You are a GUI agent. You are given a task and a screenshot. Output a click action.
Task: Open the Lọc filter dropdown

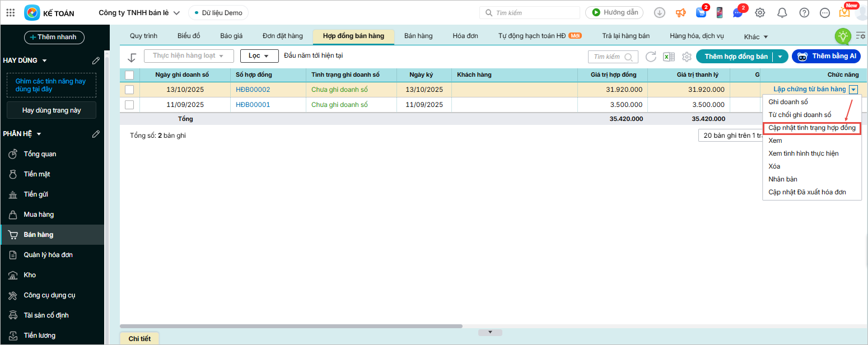point(259,56)
